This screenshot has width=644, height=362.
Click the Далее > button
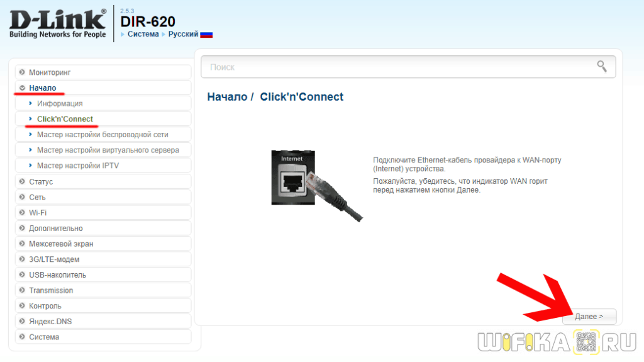pos(589,316)
